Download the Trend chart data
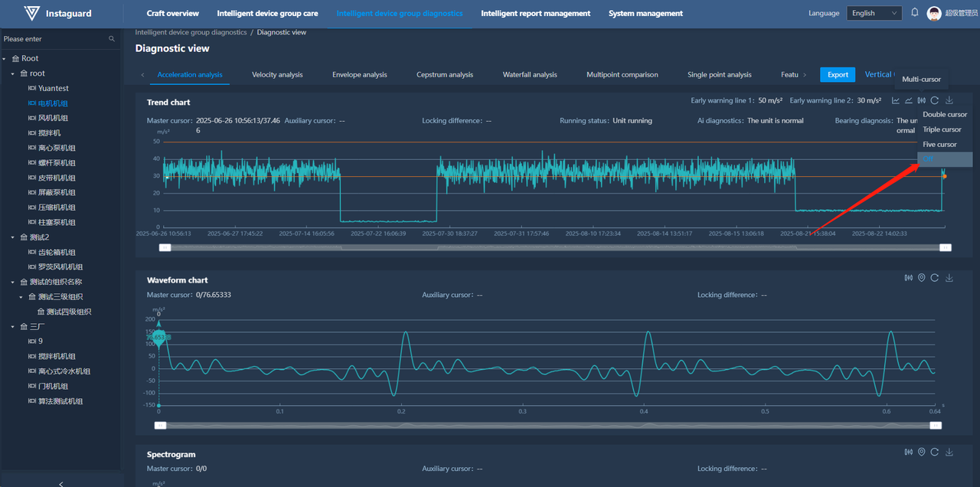Viewport: 980px width, 487px height. tap(949, 101)
